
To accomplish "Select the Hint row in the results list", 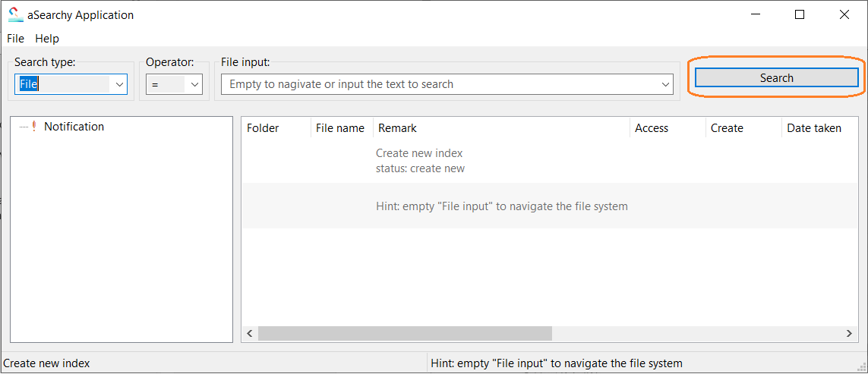I will point(549,206).
